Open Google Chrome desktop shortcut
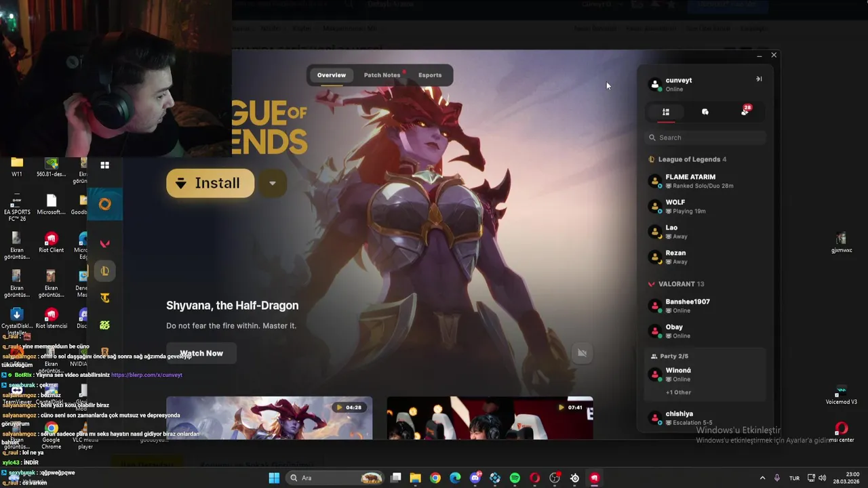 click(x=51, y=434)
